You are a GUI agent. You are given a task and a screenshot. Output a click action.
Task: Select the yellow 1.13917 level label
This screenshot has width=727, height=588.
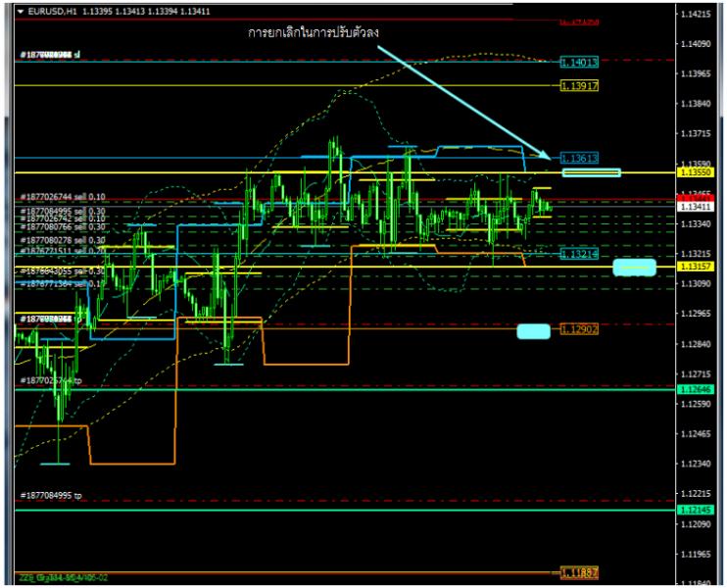pos(579,86)
